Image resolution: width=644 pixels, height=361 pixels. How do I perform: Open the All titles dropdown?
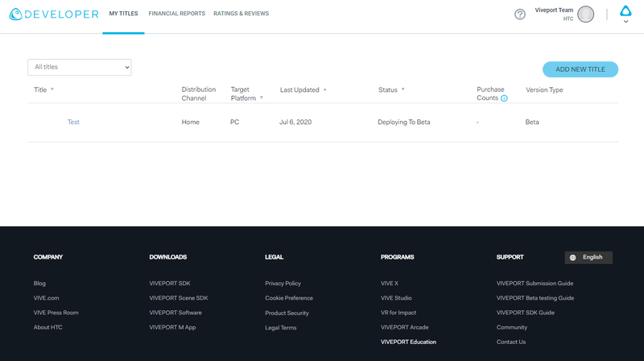tap(79, 67)
